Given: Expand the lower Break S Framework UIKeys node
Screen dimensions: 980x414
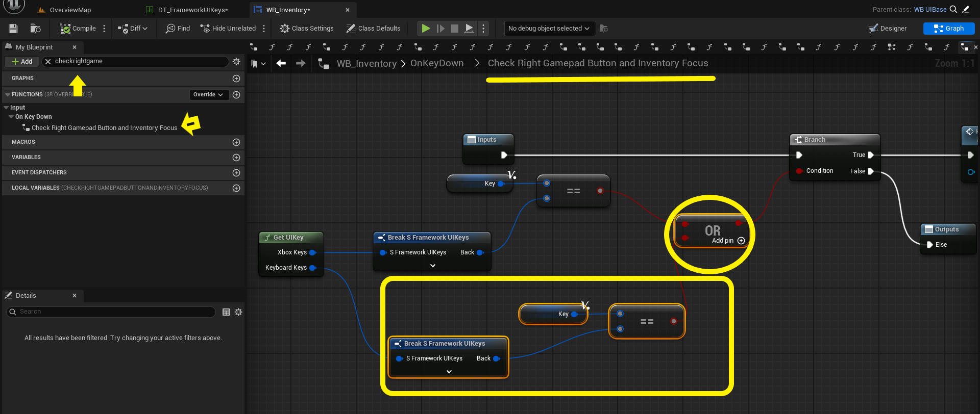Looking at the screenshot, I should [x=449, y=372].
